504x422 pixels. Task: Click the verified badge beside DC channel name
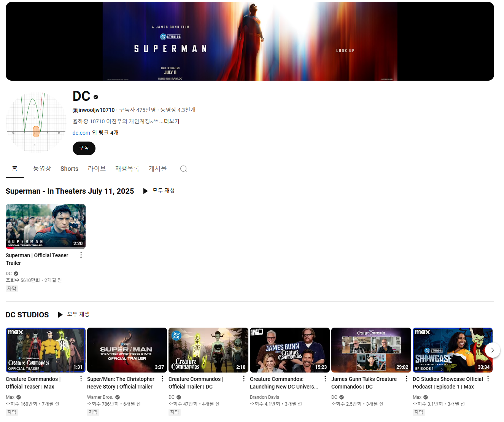point(96,97)
